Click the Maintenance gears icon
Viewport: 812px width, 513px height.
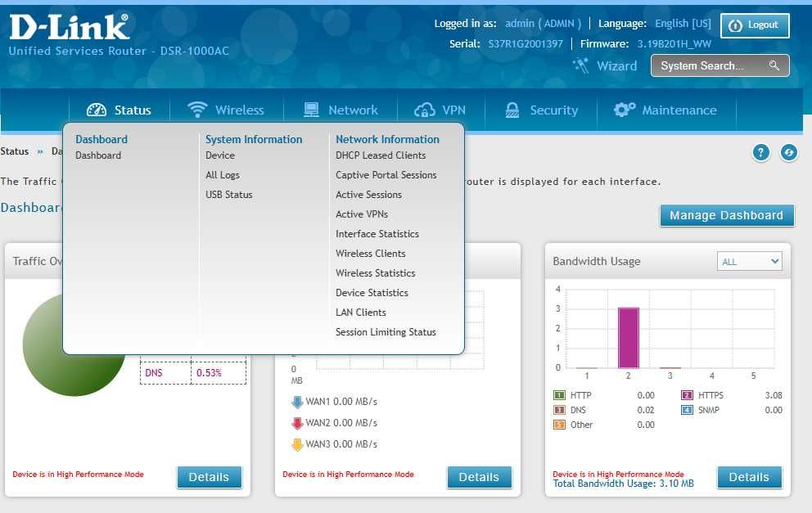(x=625, y=109)
